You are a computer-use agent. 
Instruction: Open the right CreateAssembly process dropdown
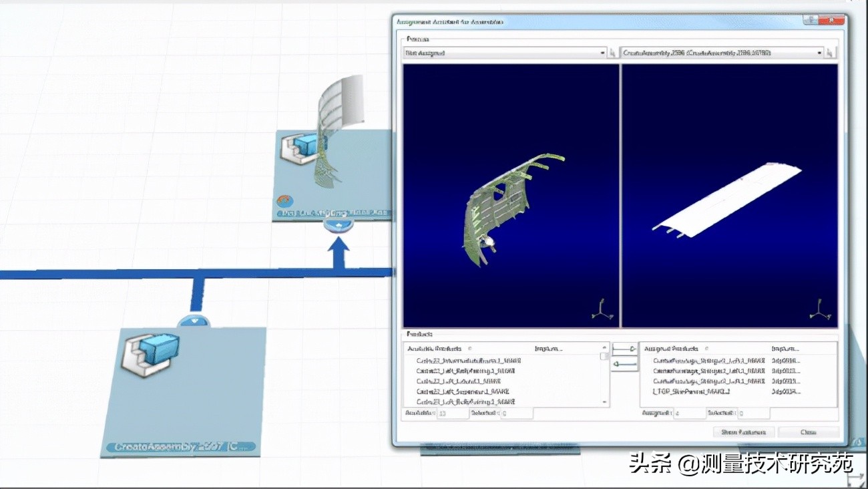coord(722,53)
